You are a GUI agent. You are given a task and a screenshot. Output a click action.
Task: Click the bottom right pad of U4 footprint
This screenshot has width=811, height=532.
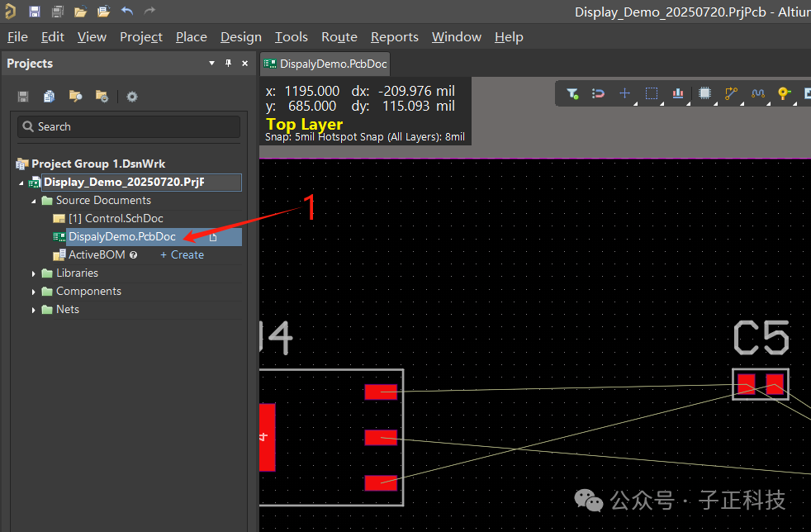pyautogui.click(x=381, y=482)
